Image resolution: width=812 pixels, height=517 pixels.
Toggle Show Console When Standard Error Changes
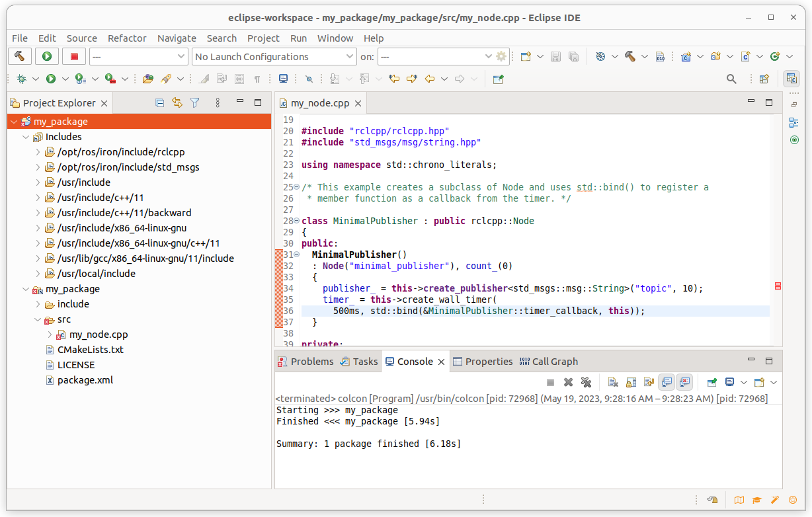click(684, 382)
